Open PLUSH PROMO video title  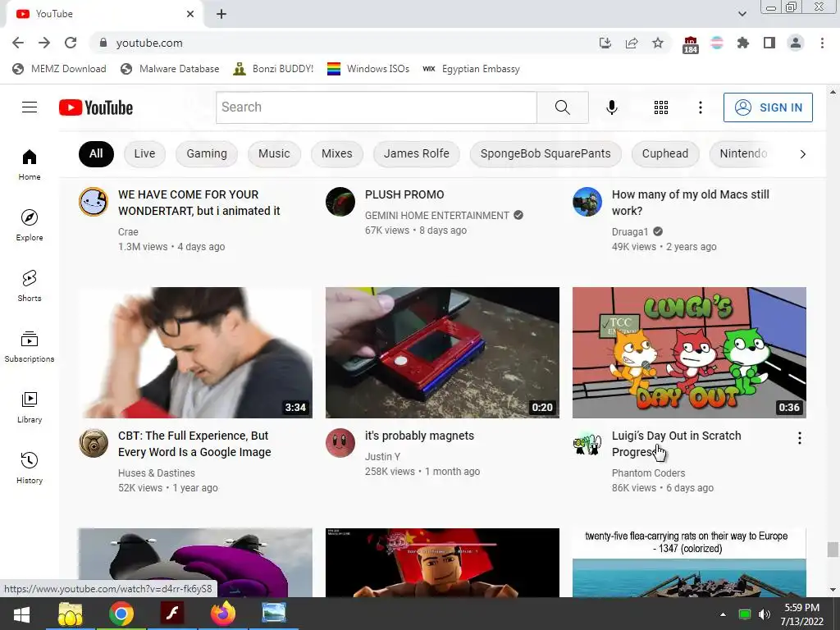coord(404,194)
